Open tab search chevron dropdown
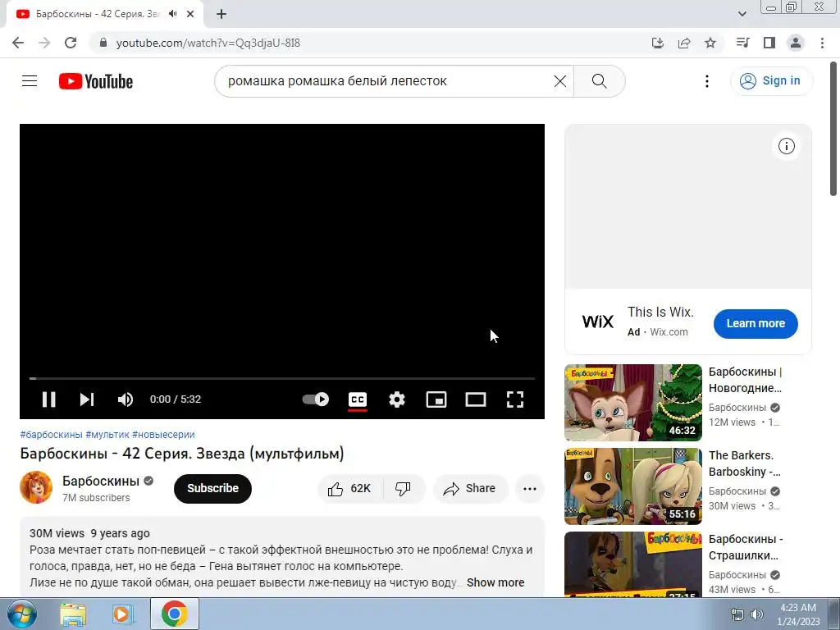 click(x=742, y=14)
